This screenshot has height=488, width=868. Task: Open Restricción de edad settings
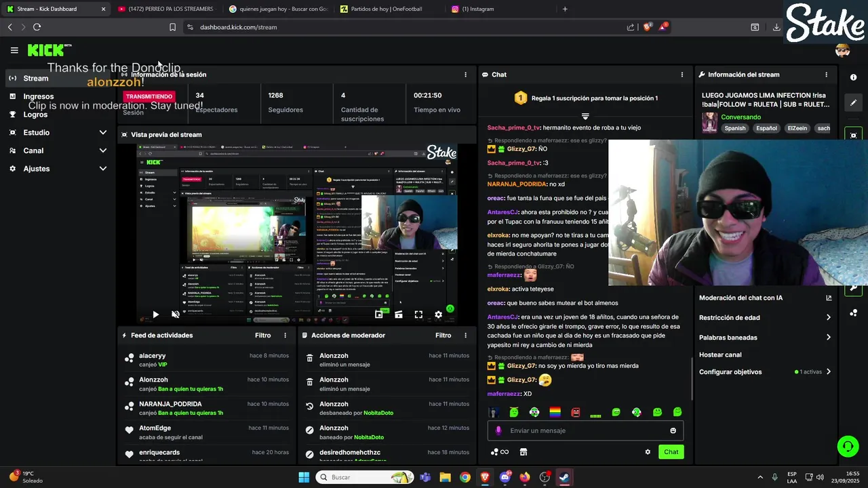[765, 317]
